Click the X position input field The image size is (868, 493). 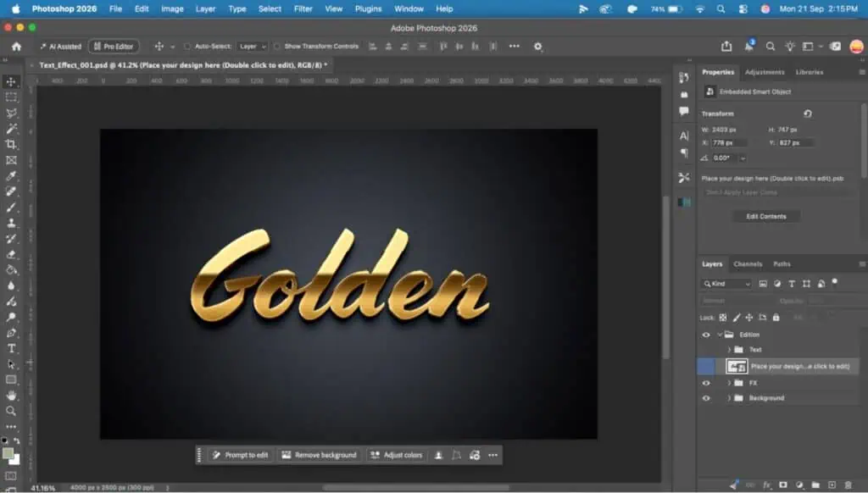[728, 143]
